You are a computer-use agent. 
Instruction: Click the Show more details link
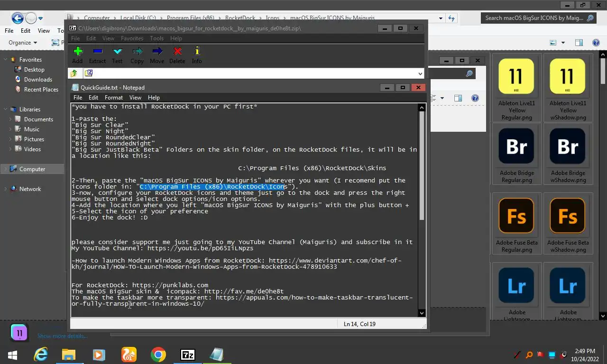(63, 336)
